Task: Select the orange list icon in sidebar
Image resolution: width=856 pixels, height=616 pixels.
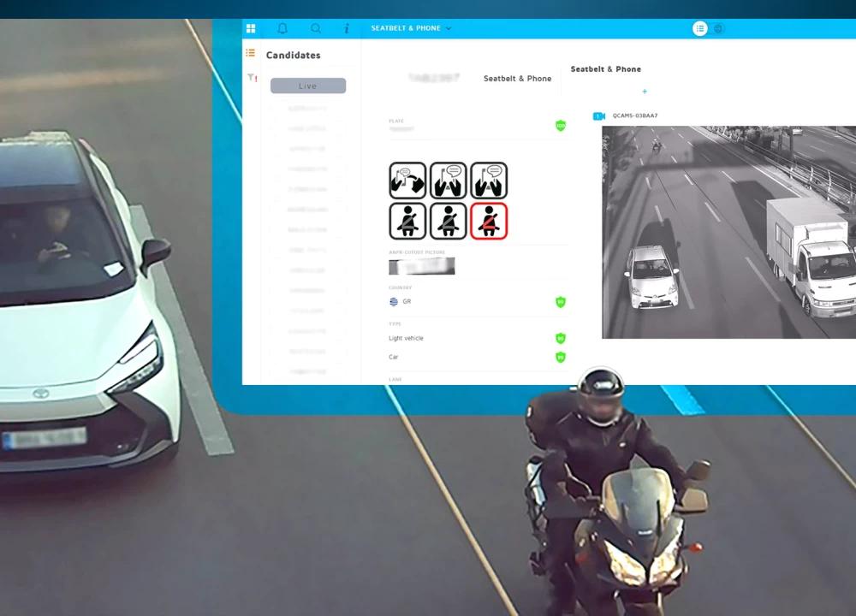Action: pos(251,53)
